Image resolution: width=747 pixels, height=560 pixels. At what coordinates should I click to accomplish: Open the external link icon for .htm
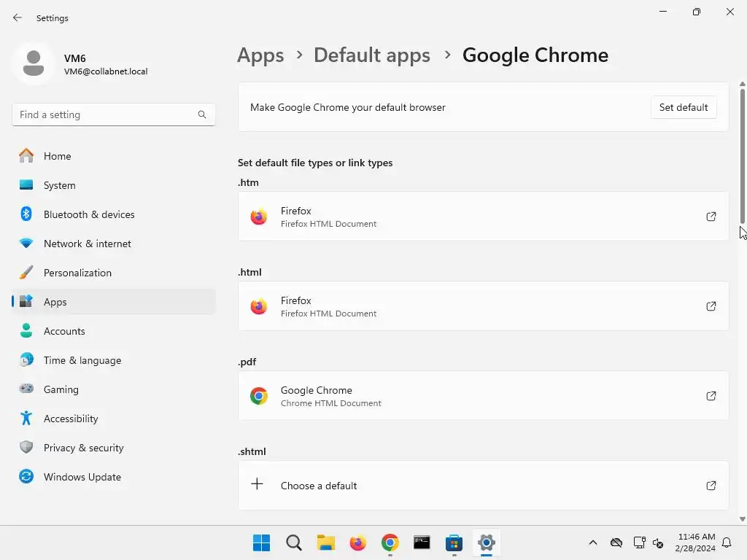pos(711,217)
